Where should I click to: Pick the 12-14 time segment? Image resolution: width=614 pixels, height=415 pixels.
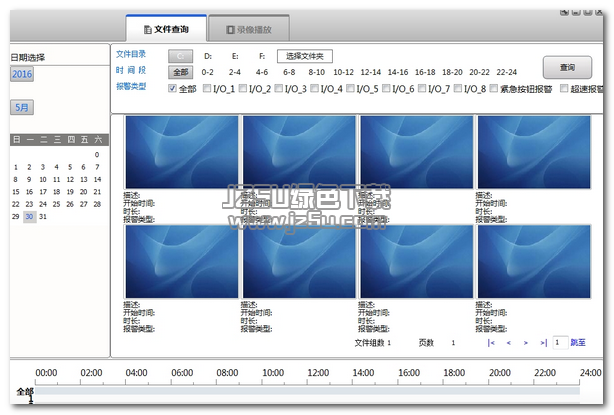coord(370,72)
